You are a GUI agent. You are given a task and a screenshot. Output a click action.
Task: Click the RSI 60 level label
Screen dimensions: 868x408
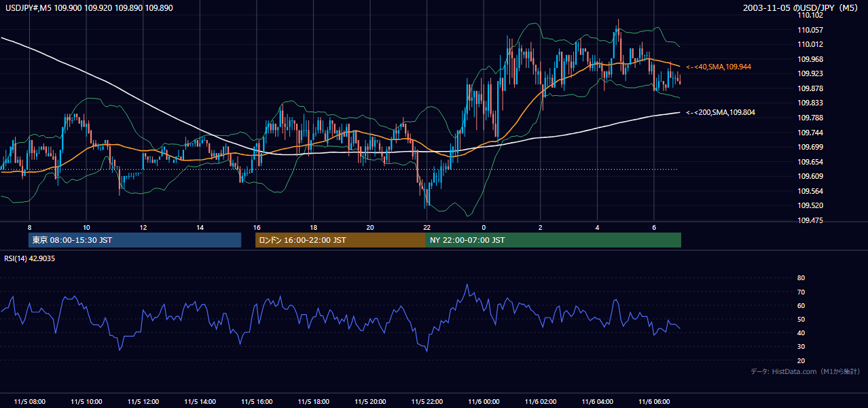coord(801,305)
